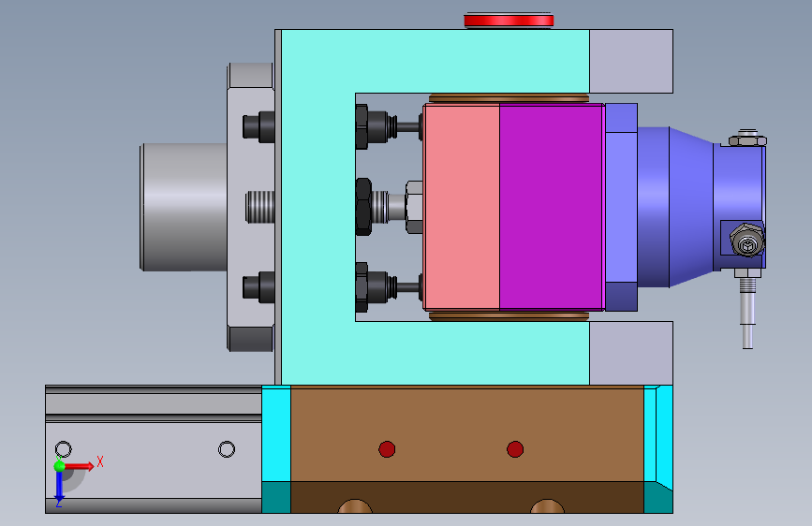Viewport: 812px width, 526px height.
Task: Click the left mounting hole in rail
Action: pyautogui.click(x=63, y=449)
